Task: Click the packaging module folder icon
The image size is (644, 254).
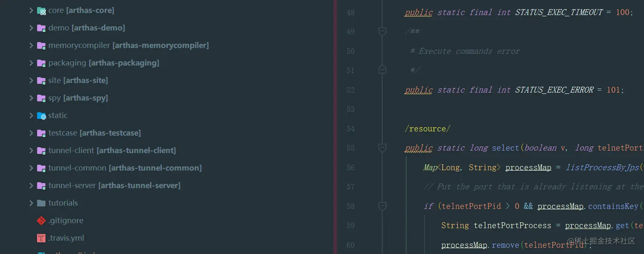Action: click(x=41, y=63)
